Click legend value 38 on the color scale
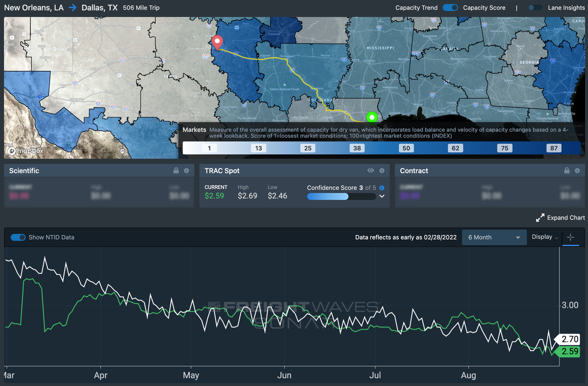The height and width of the screenshot is (386, 588). [x=357, y=148]
